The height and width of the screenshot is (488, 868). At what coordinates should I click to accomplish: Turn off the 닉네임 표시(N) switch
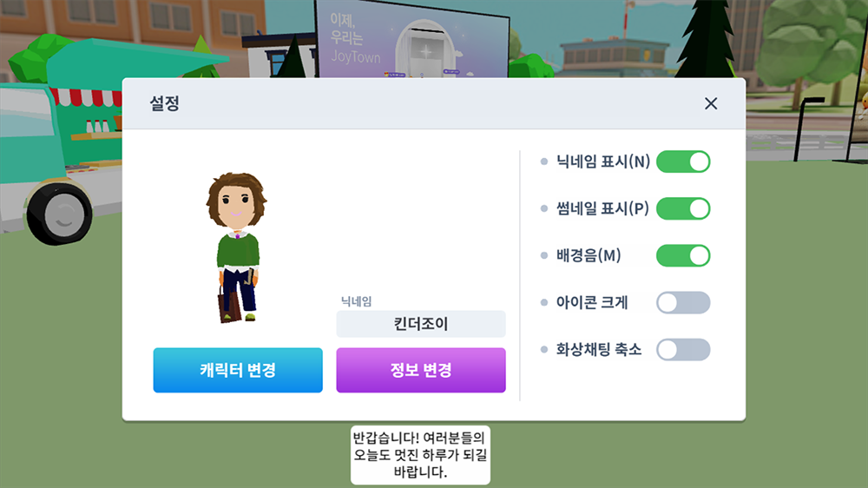click(x=683, y=162)
